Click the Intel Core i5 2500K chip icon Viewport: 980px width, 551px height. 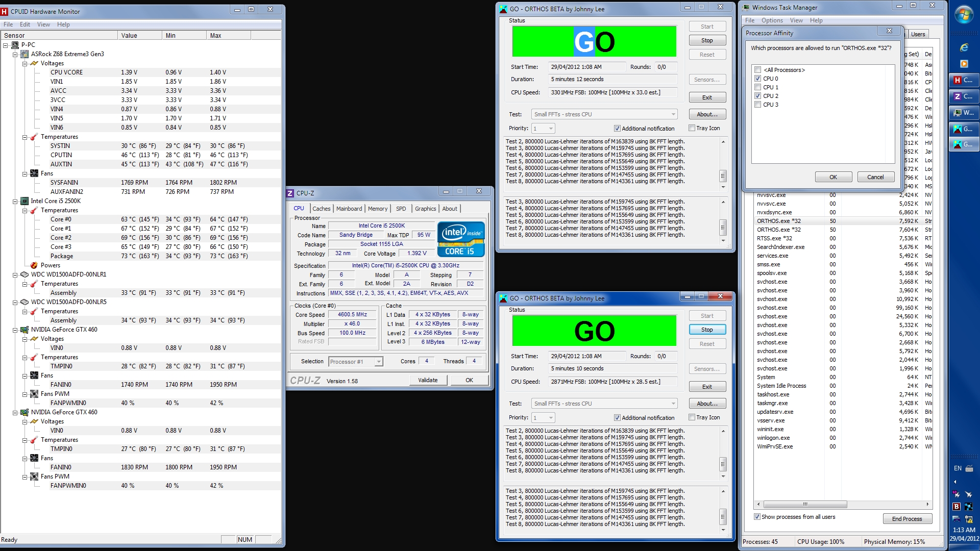24,201
